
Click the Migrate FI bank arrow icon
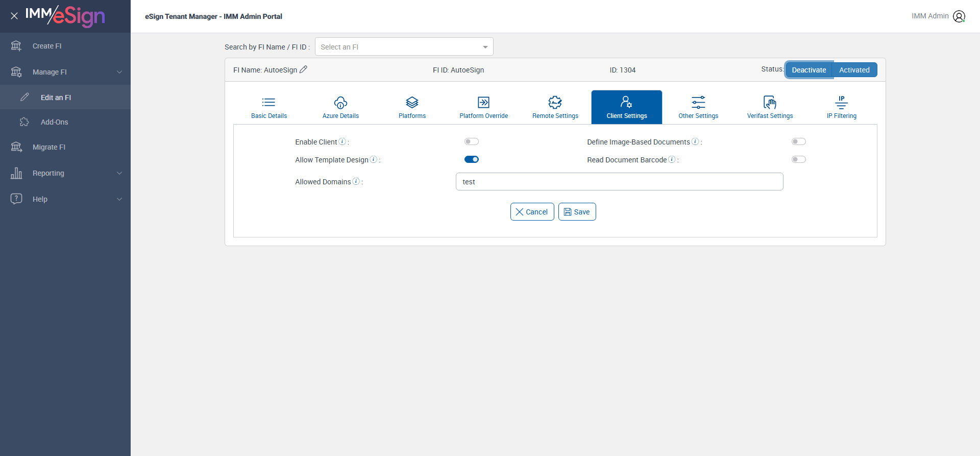coord(16,147)
